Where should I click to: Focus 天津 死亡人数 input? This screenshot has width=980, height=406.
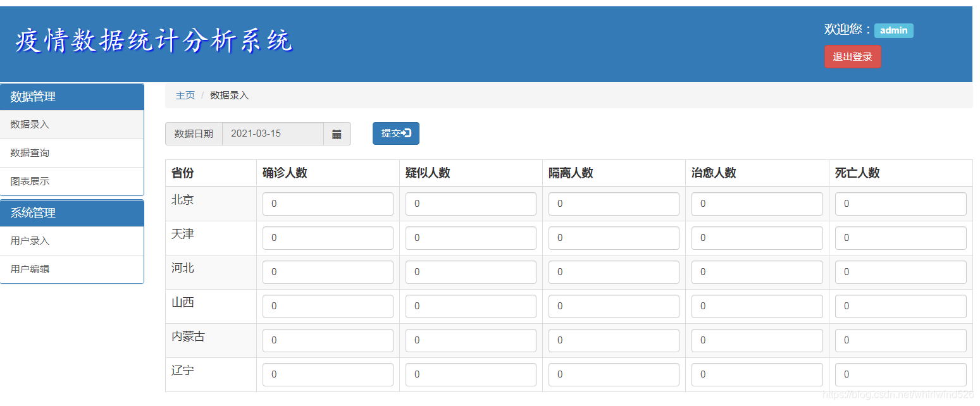point(901,238)
